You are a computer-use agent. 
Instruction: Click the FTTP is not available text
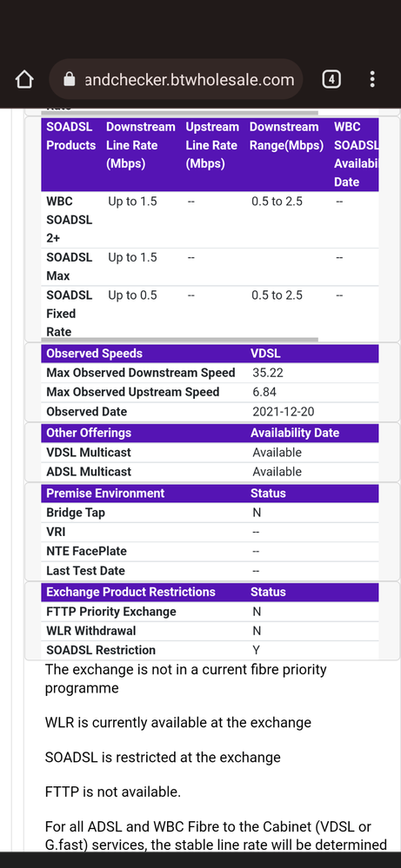point(113,792)
